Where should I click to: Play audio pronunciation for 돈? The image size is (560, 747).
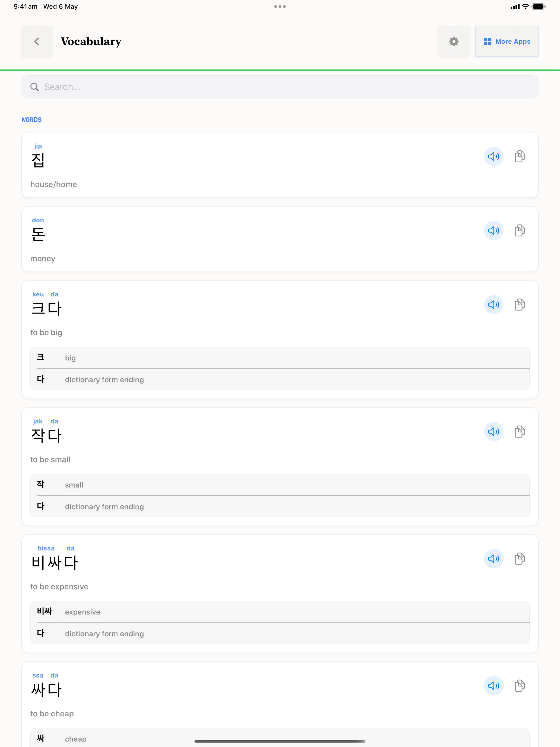point(494,230)
